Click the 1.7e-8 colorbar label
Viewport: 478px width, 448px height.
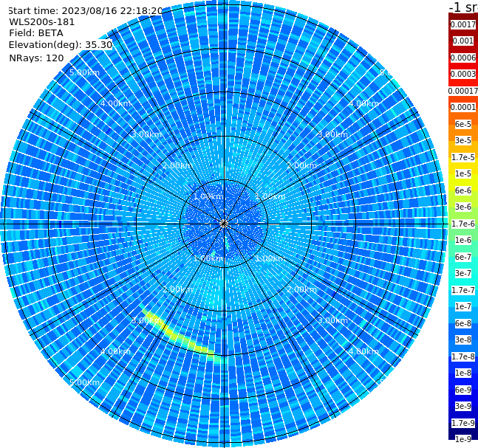(x=463, y=356)
